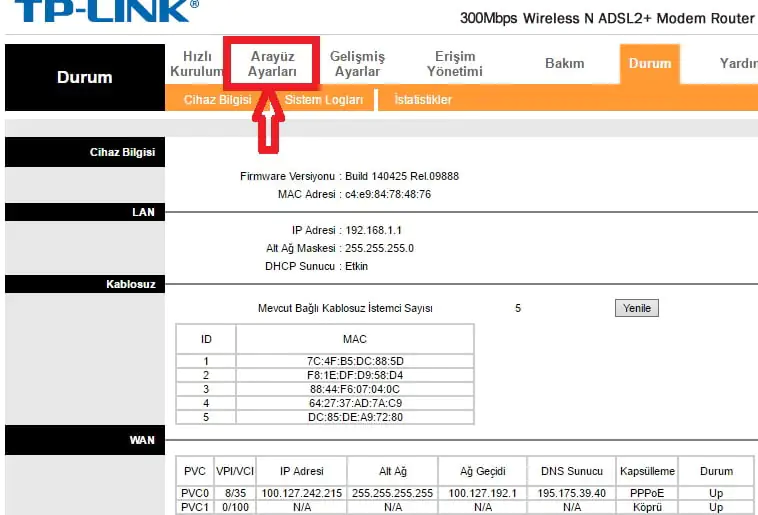758x515 pixels.
Task: Click DHCP Sunucu value Etkin
Action: [x=356, y=266]
